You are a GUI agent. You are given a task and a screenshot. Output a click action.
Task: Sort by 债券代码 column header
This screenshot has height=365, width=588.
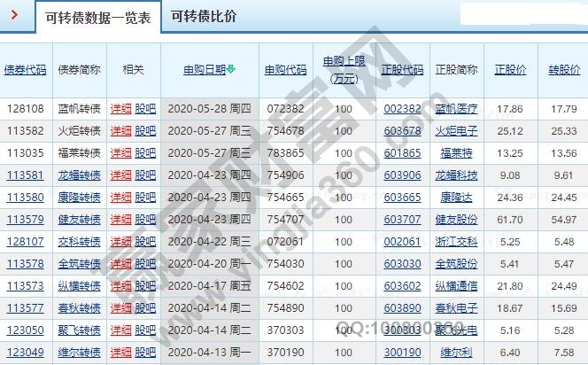tap(26, 69)
